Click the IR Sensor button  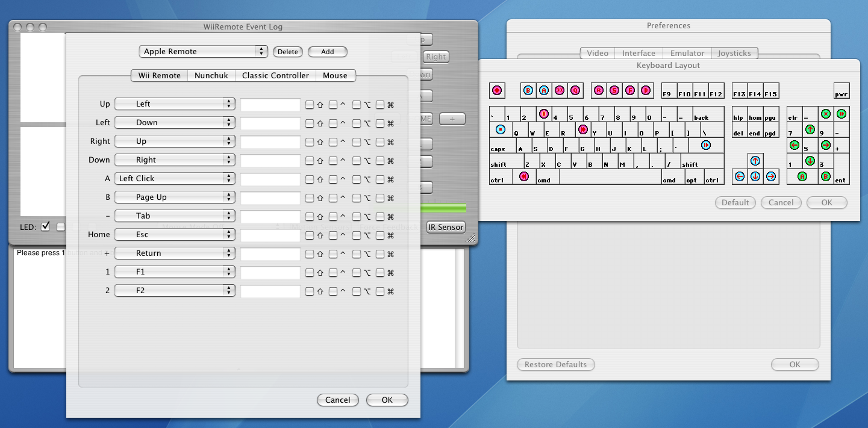pyautogui.click(x=446, y=227)
